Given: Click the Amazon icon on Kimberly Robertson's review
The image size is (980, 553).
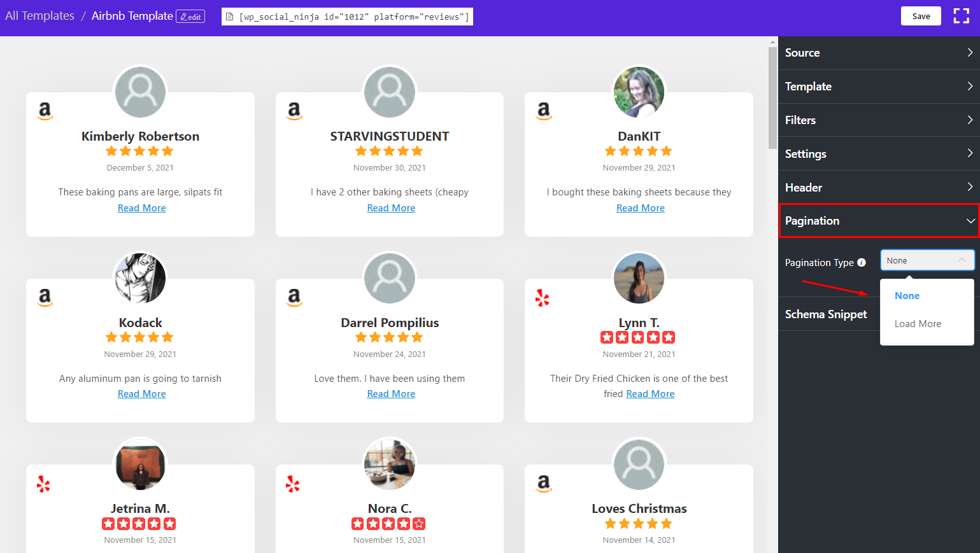Looking at the screenshot, I should point(45,111).
